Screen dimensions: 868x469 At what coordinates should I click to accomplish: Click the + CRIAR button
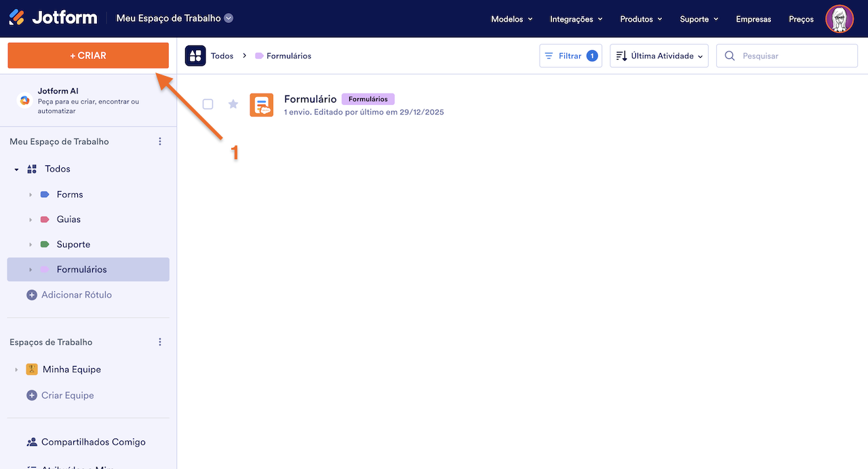coord(88,56)
